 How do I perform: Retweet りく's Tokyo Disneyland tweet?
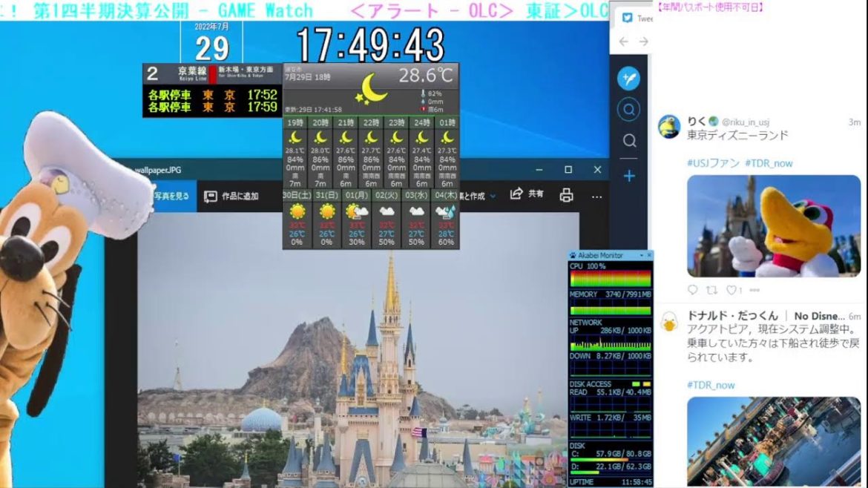coord(711,289)
